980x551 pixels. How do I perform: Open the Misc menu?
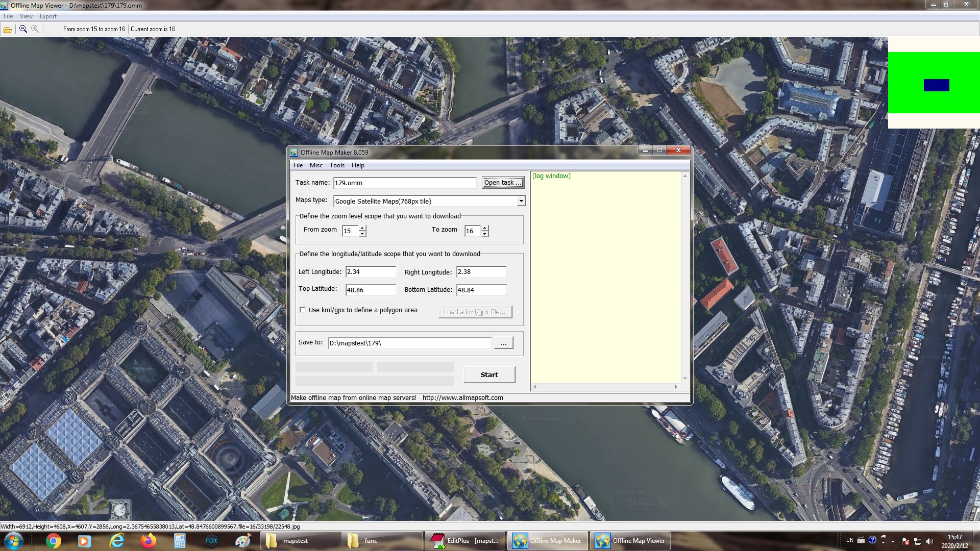click(x=316, y=165)
